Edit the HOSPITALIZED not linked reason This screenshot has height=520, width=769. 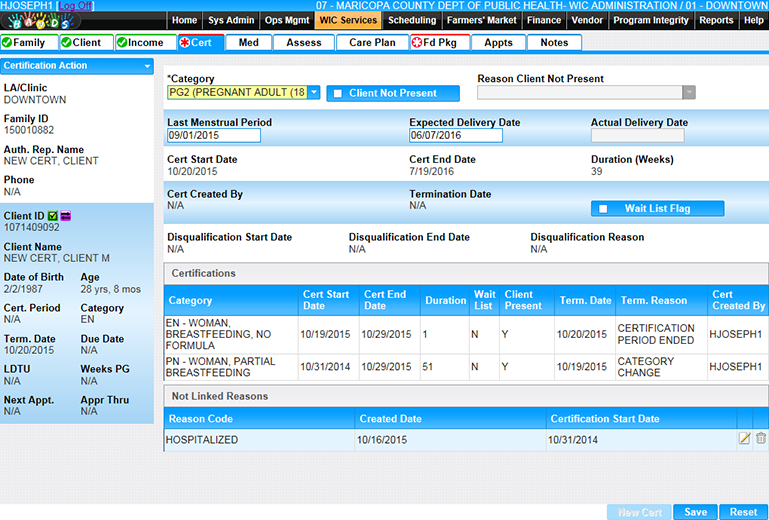click(x=744, y=439)
